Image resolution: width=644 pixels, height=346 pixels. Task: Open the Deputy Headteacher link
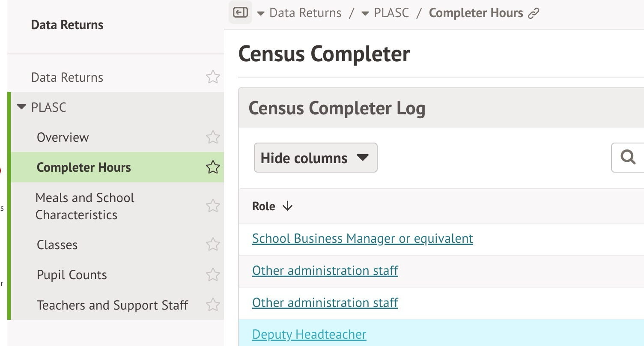click(x=309, y=334)
